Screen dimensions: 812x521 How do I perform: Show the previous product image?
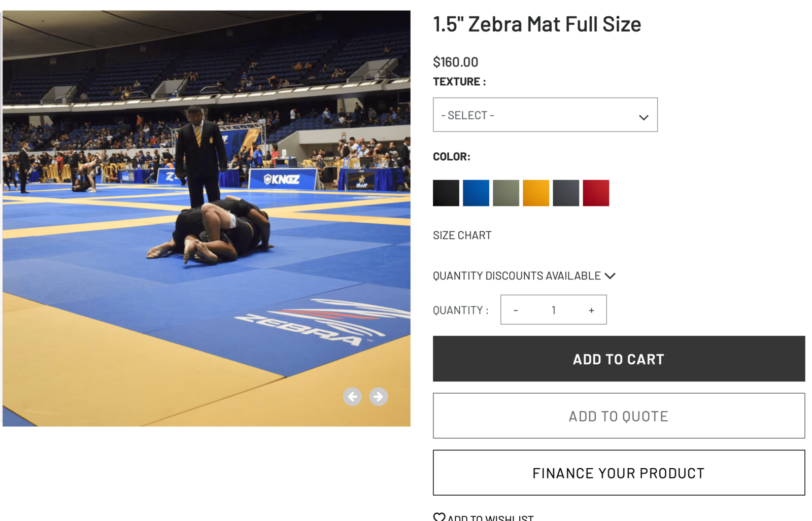pyautogui.click(x=352, y=397)
